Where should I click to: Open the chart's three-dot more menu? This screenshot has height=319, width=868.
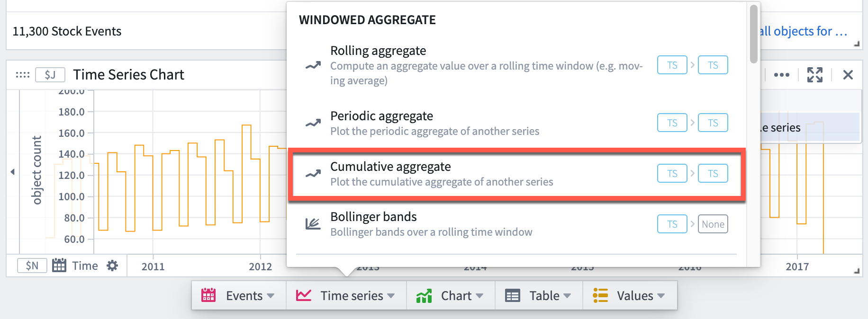[x=782, y=75]
